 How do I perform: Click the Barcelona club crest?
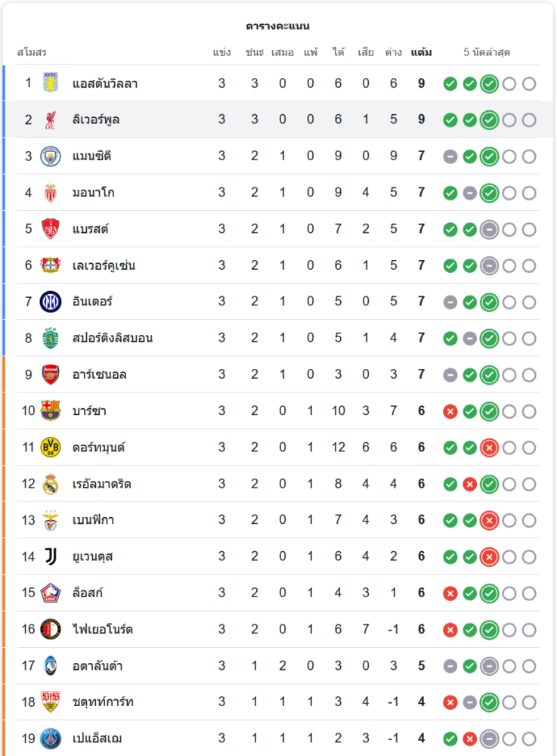[51, 411]
